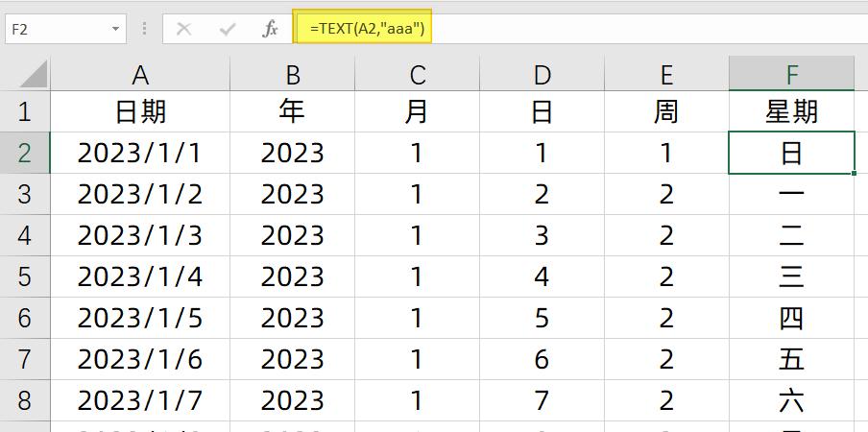
Task: Open the Name Box dropdown arrow
Action: click(115, 30)
